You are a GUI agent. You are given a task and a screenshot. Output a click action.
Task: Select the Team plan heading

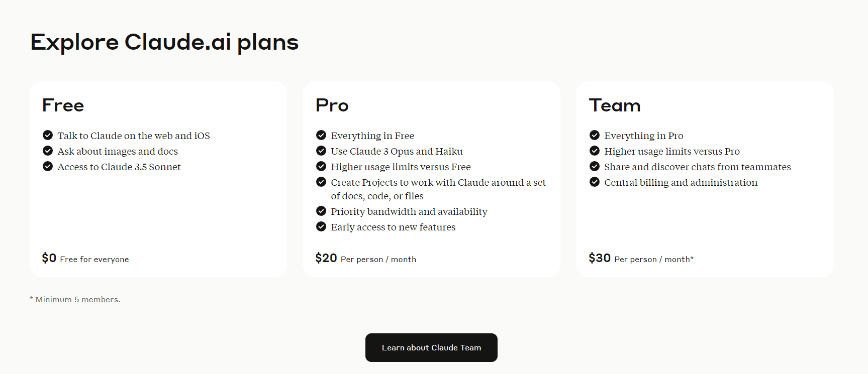click(615, 105)
